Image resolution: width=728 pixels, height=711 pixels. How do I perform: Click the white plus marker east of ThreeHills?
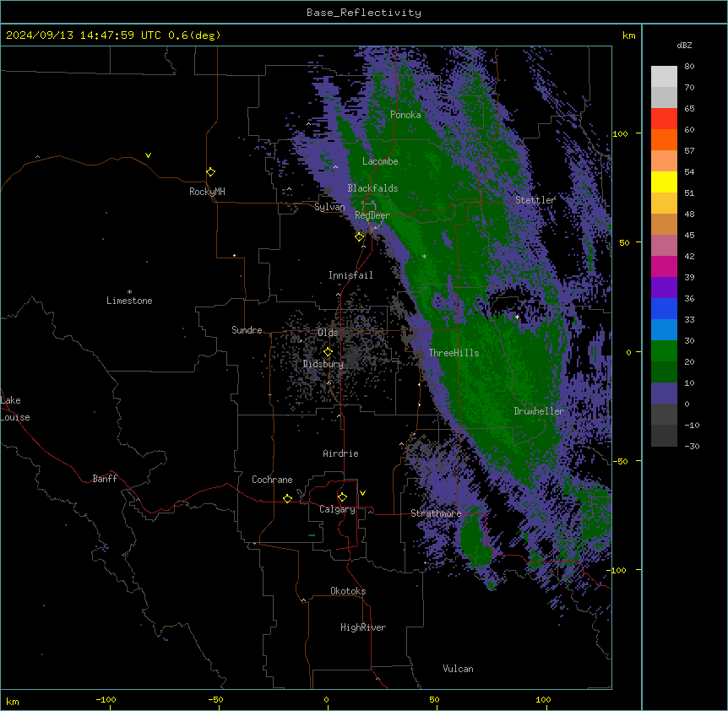517,317
